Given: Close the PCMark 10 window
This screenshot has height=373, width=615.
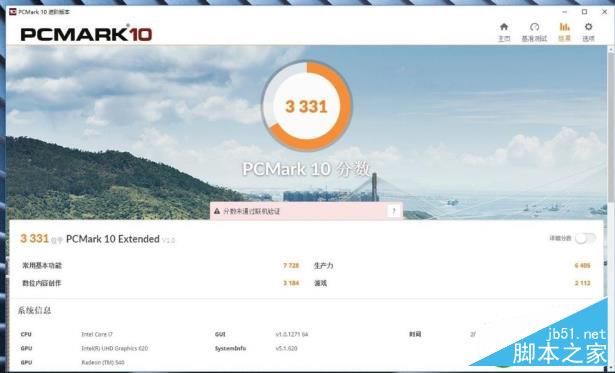Looking at the screenshot, I should click(x=604, y=12).
